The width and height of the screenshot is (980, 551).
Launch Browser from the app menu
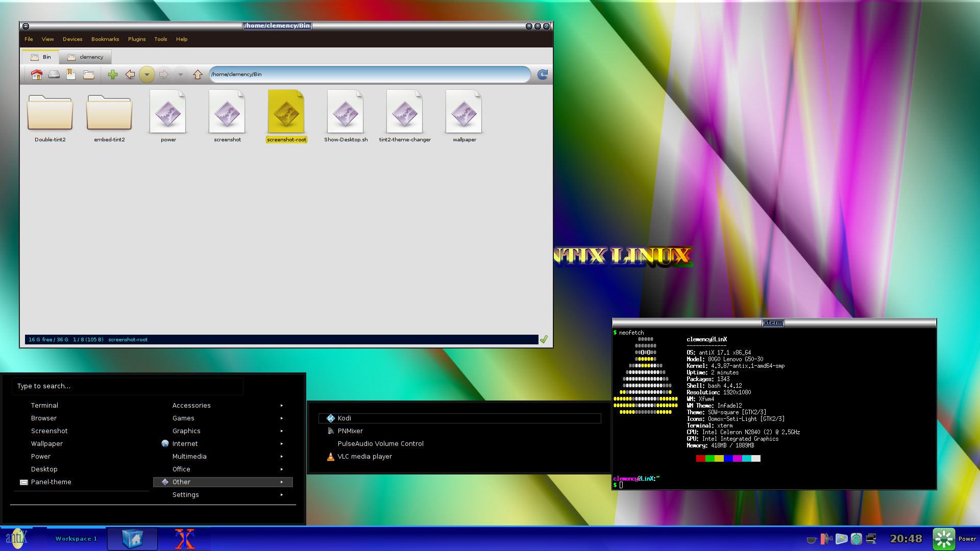(44, 418)
